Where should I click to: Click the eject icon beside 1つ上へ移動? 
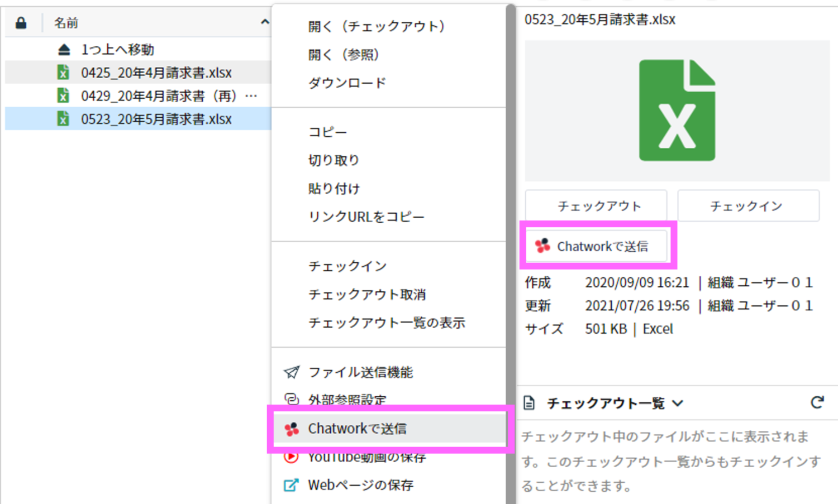[63, 49]
